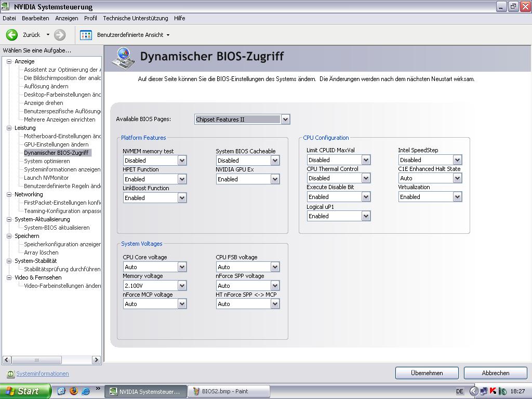Image resolution: width=532 pixels, height=399 pixels.
Task: Open the Benutzerdefinierte Ansicht dropdown arrow
Action: tap(168, 35)
